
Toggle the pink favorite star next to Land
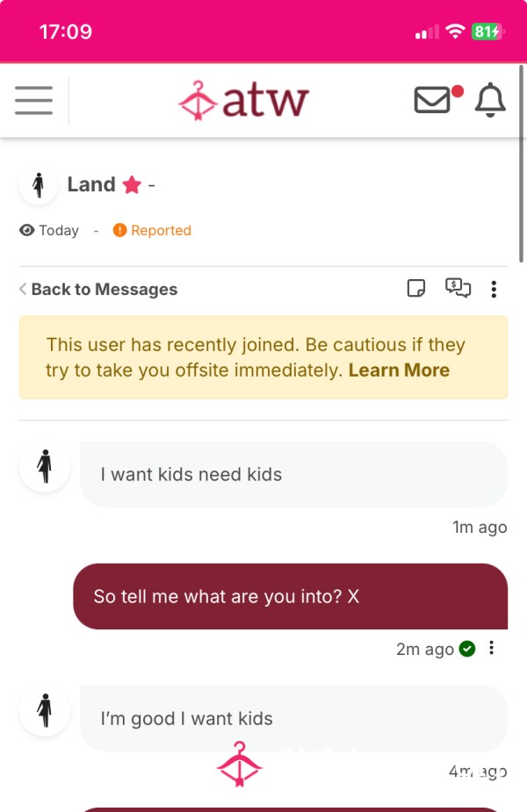point(132,184)
